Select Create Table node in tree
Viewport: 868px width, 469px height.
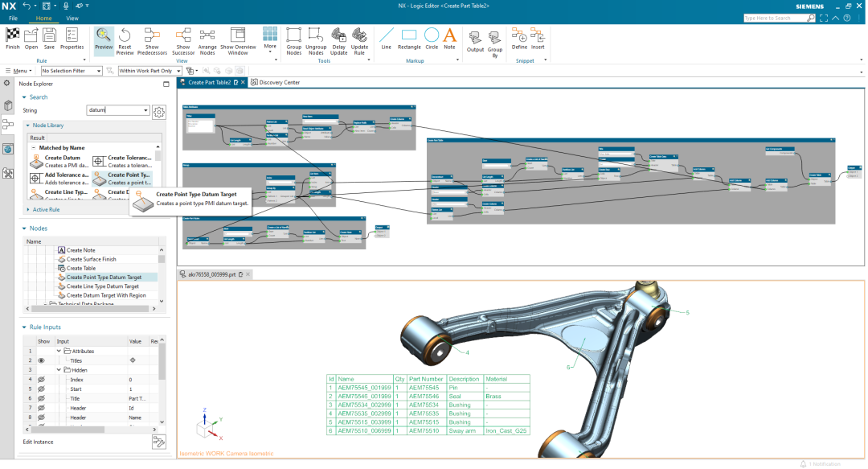tap(81, 269)
